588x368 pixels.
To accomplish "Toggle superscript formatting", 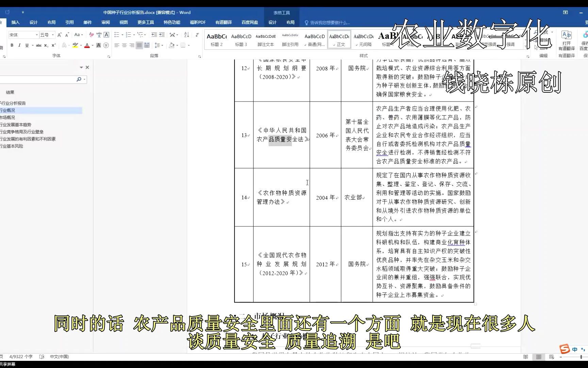I will tap(53, 45).
